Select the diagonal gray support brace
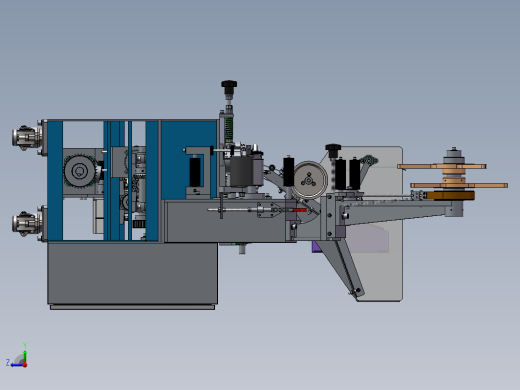The height and width of the screenshot is (390, 520). click(x=342, y=268)
